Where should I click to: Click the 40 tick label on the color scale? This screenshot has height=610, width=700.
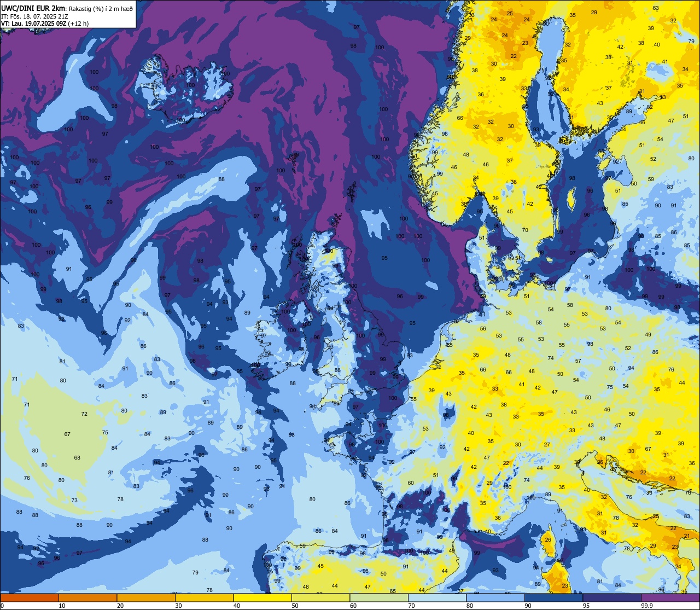237,606
